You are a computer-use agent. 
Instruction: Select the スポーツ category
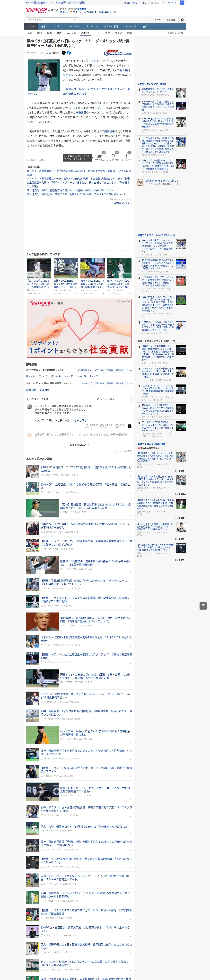pyautogui.click(x=86, y=33)
